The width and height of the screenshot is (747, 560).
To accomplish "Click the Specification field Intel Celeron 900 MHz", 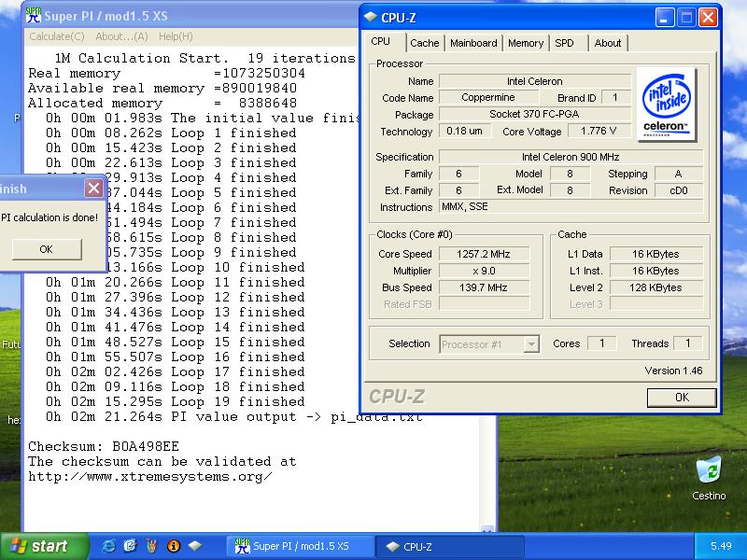I will pos(571,157).
